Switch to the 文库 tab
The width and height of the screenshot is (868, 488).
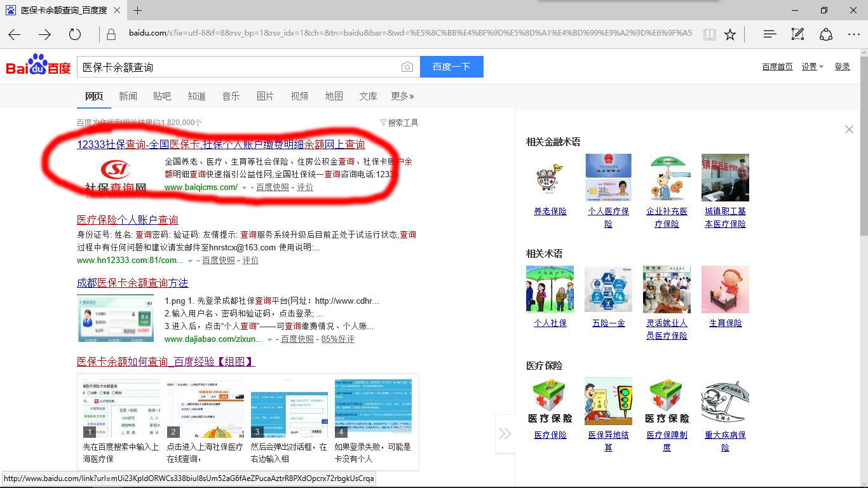368,96
